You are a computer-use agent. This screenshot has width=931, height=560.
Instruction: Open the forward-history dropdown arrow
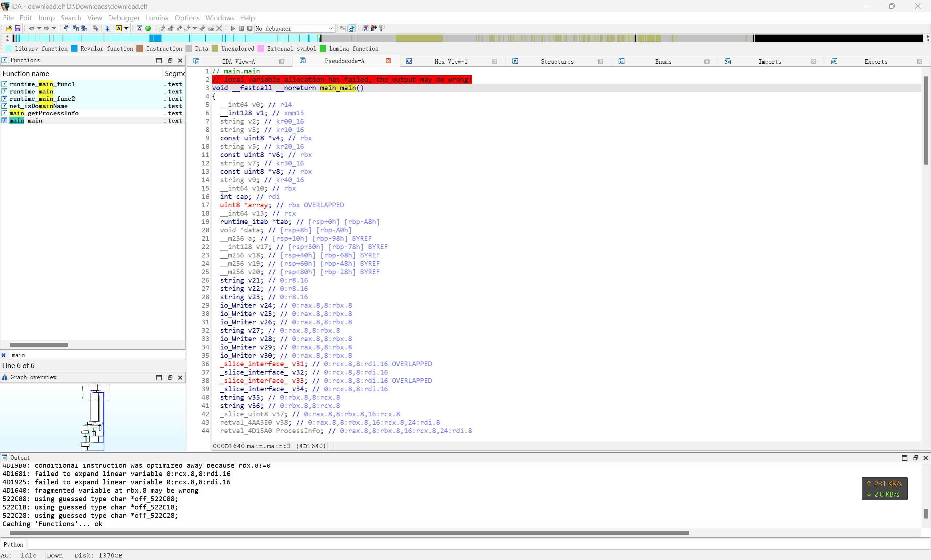pyautogui.click(x=54, y=28)
